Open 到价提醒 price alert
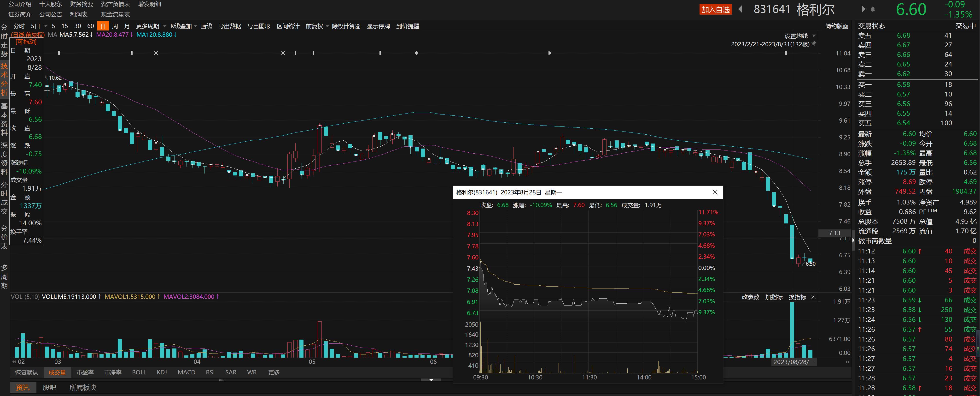Viewport: 980px width, 396px height. click(408, 26)
